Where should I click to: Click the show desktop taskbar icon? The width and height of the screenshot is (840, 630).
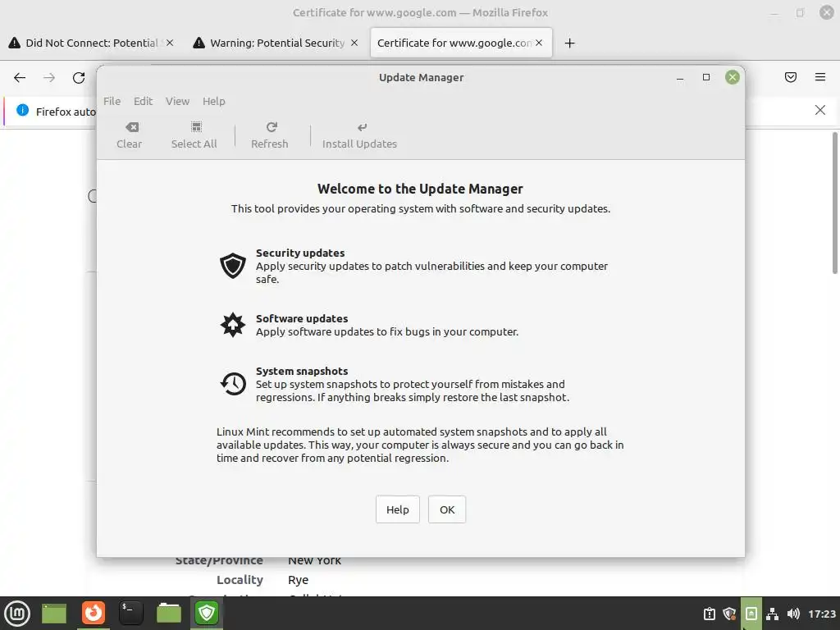(x=54, y=614)
